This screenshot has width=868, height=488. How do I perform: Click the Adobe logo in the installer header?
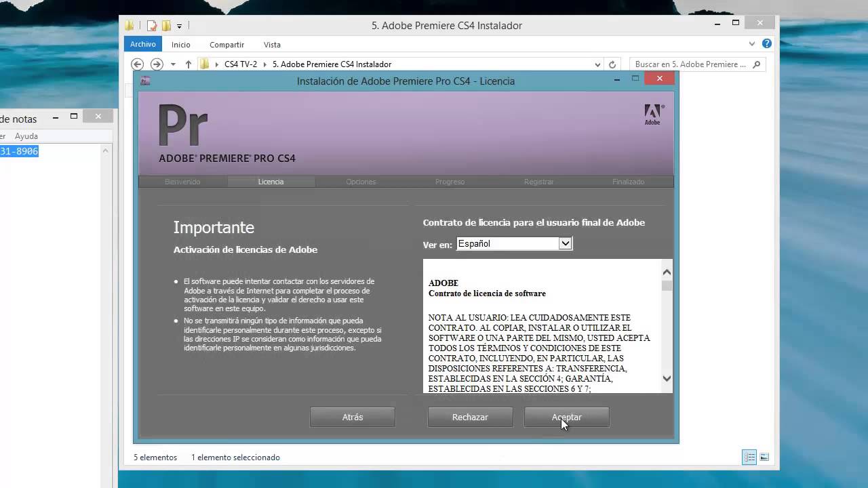653,115
